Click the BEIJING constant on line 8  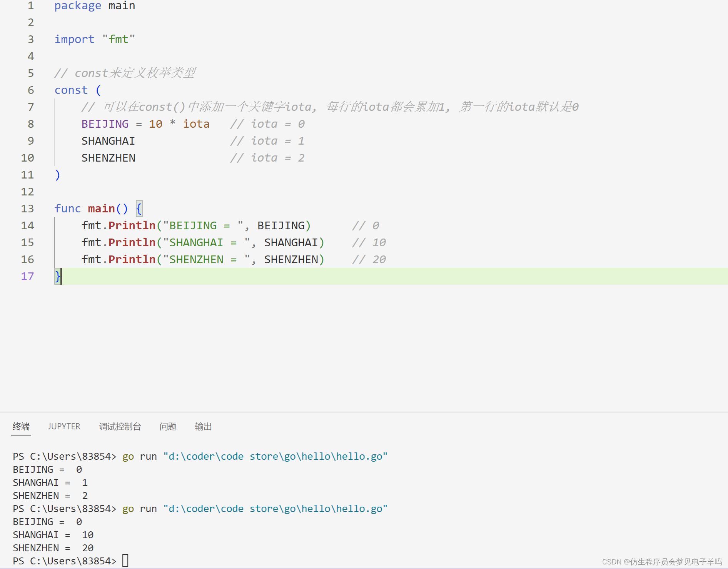pos(105,124)
